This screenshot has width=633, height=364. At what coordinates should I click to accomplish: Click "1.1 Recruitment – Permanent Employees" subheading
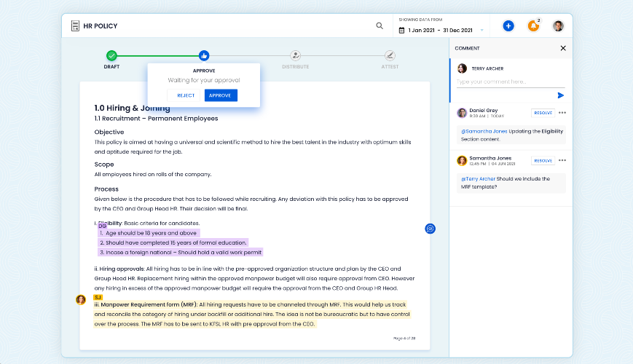pos(156,119)
